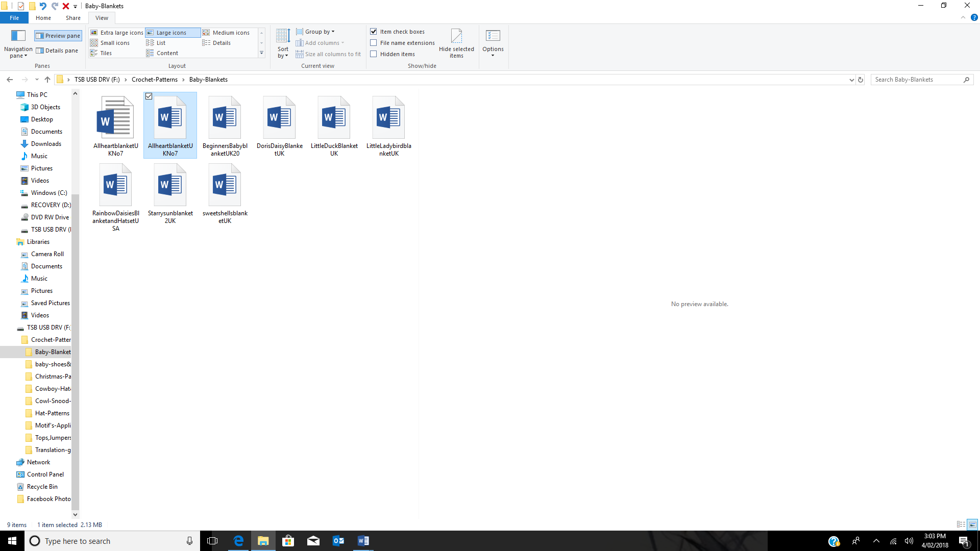Switch to Details view in the status bar
The height and width of the screenshot is (551, 980).
coord(961,524)
